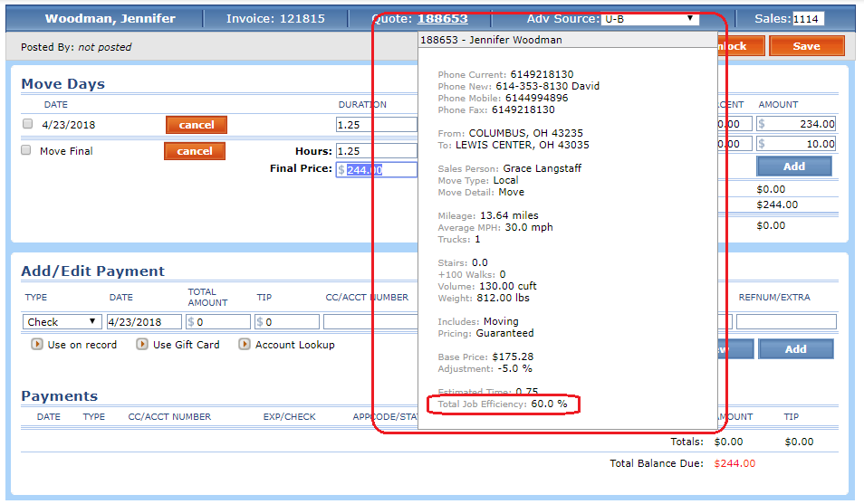Click the Sales number input field
This screenshot has height=504, width=864.
(808, 19)
